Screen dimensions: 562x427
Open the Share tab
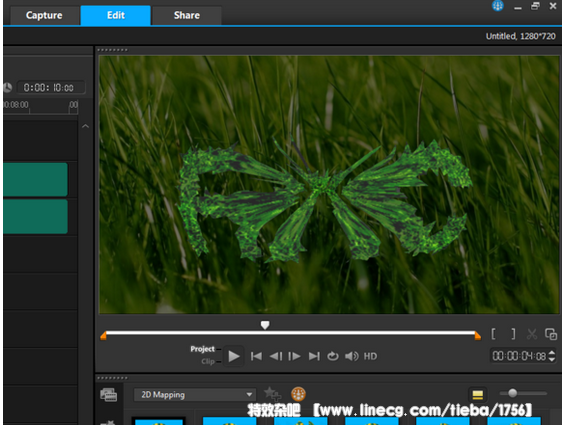[187, 15]
